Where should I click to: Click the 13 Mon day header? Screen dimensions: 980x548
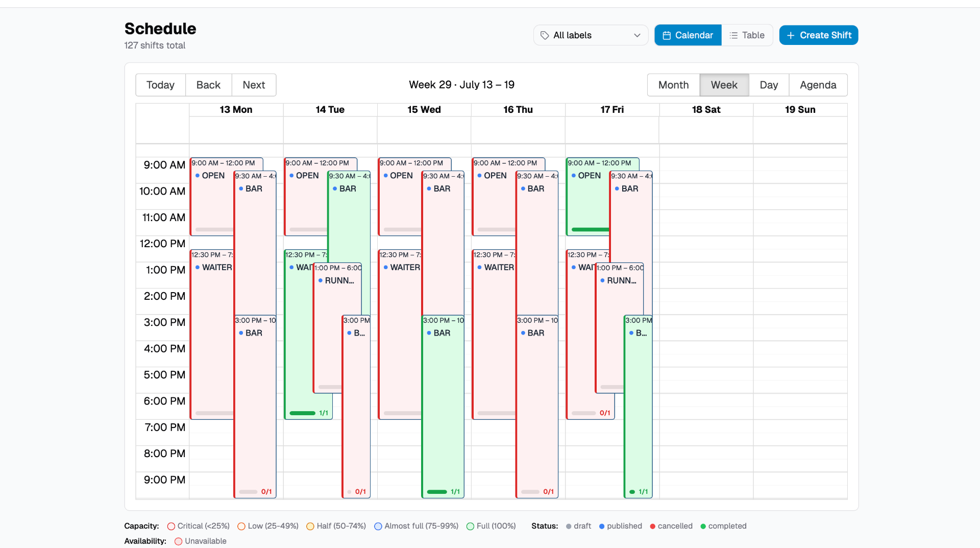coord(236,109)
